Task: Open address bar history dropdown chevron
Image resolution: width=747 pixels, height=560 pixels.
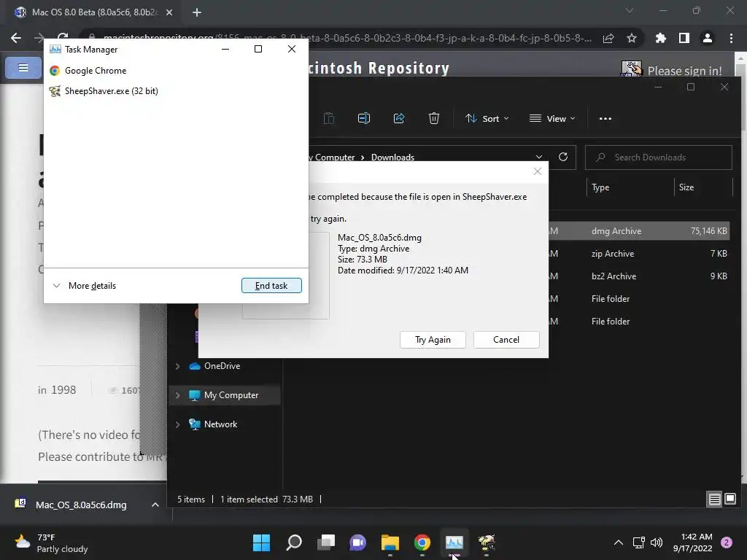Action: (x=539, y=157)
